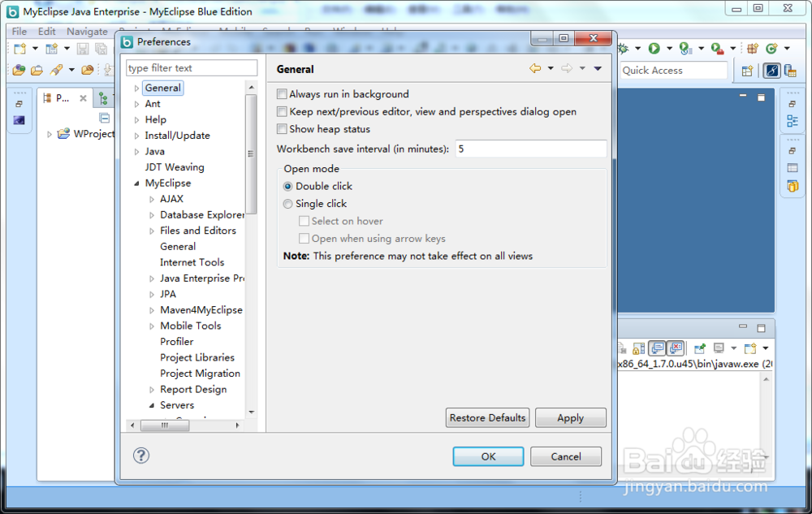Viewport: 812px width, 514px height.
Task: Click the folder with globe deploy icon
Action: [19, 70]
